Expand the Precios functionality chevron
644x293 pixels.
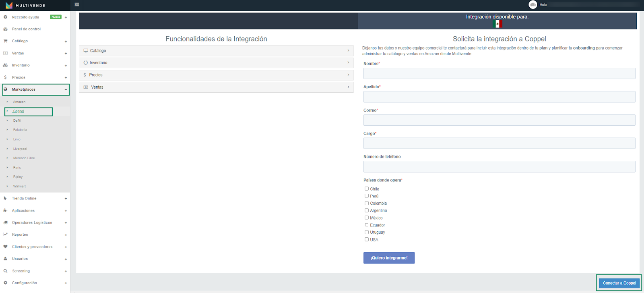click(348, 75)
